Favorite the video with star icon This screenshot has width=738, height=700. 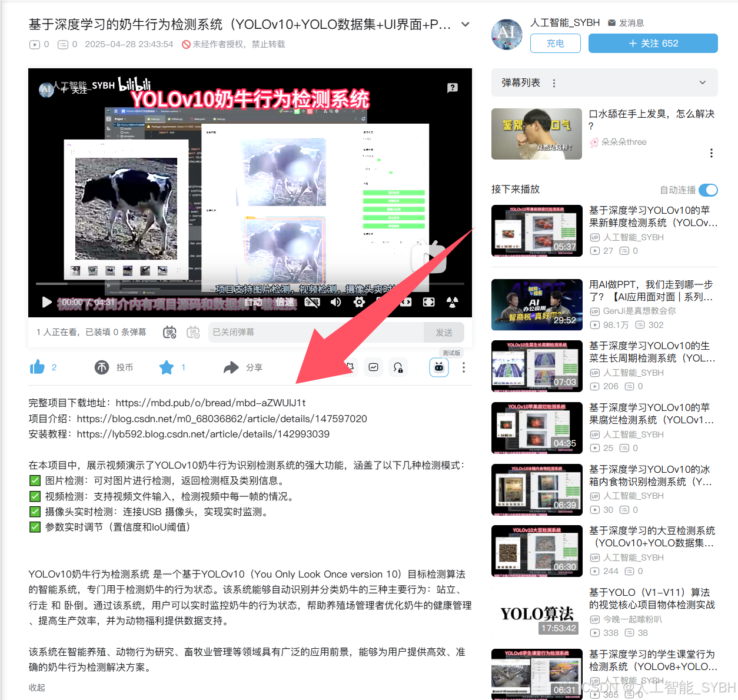click(x=167, y=367)
